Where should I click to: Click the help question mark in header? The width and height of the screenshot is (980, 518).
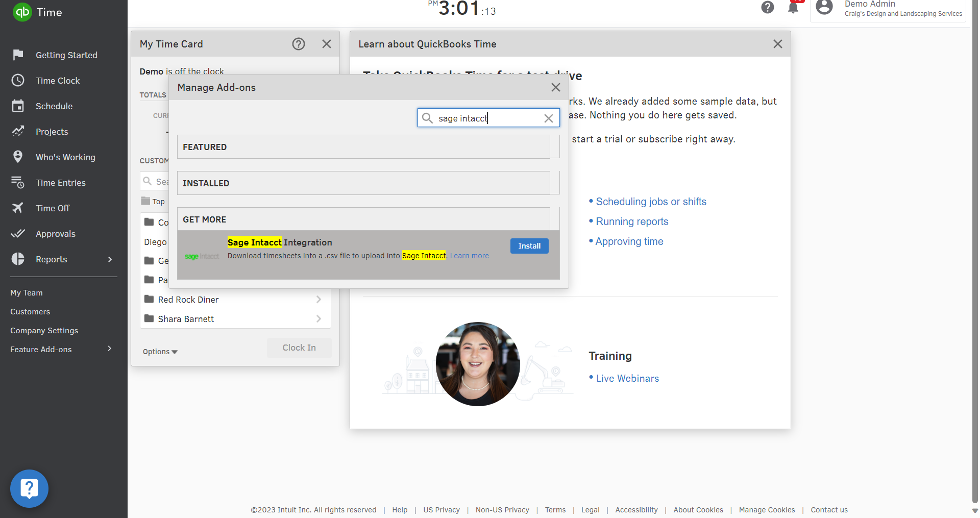tap(767, 7)
